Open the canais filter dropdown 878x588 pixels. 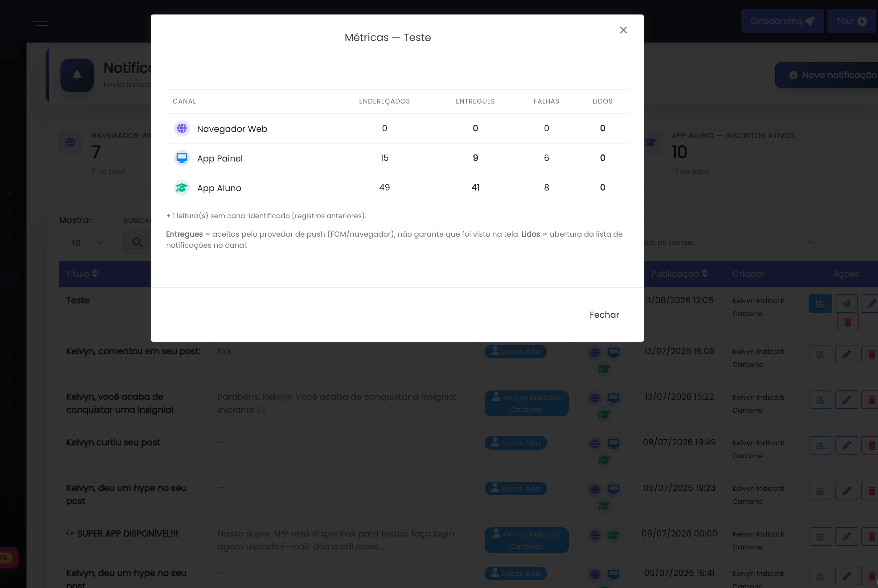[729, 242]
